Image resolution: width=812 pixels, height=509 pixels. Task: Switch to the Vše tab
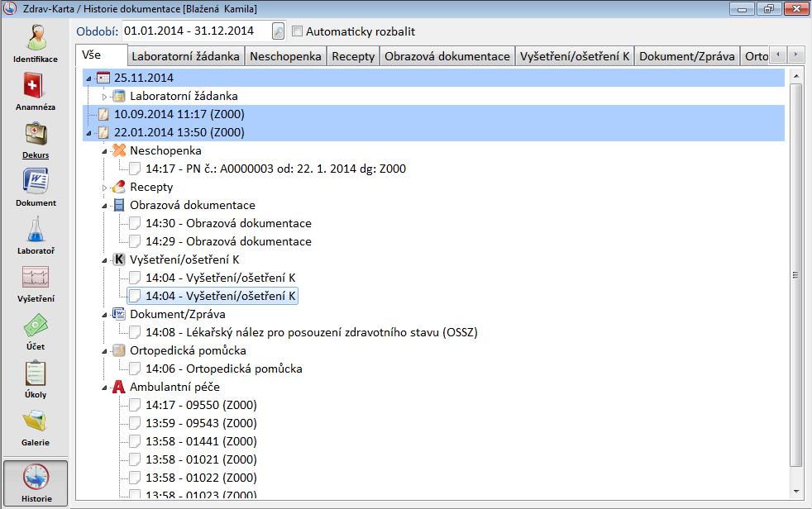[102, 55]
